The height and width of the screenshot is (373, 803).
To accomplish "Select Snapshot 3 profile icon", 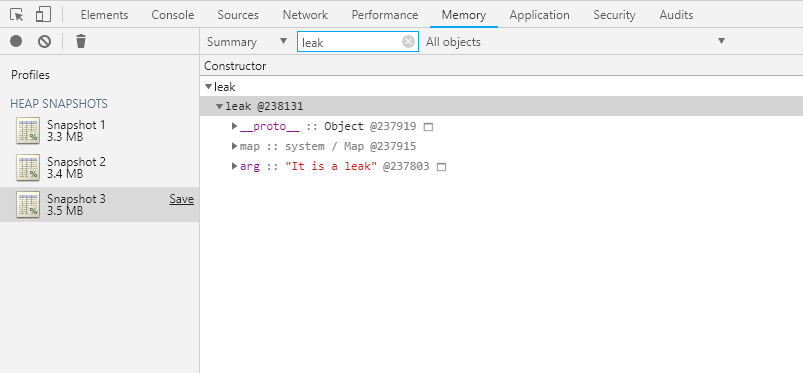I will [x=28, y=204].
